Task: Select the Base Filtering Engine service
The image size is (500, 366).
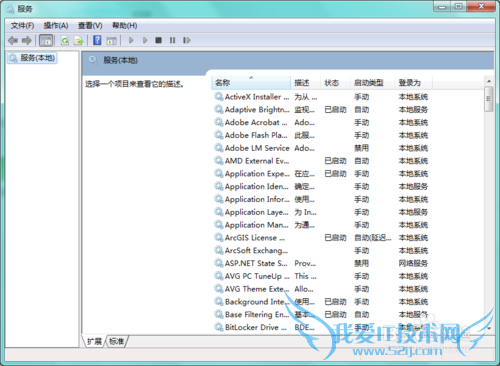Action: pos(321,314)
